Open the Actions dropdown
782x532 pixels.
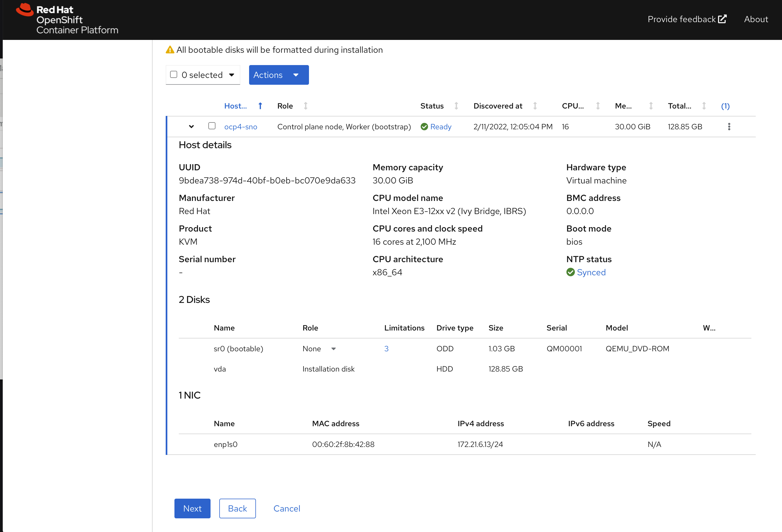(279, 75)
